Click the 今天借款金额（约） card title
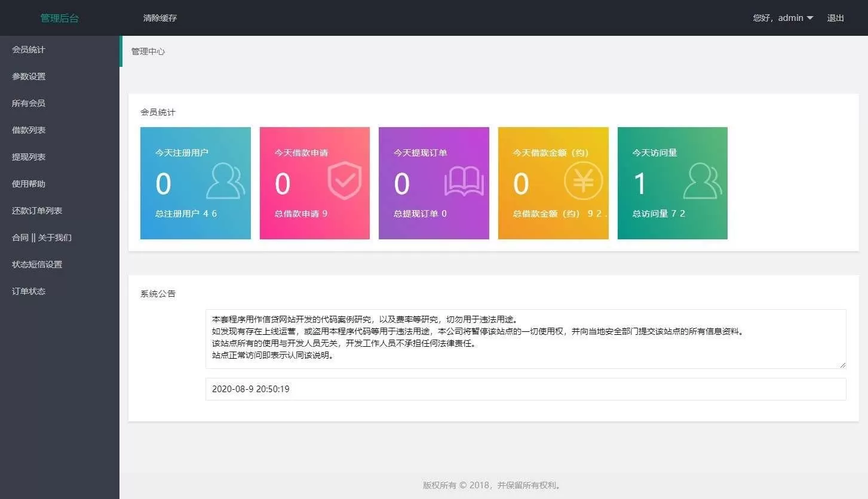The width and height of the screenshot is (868, 499). (551, 152)
